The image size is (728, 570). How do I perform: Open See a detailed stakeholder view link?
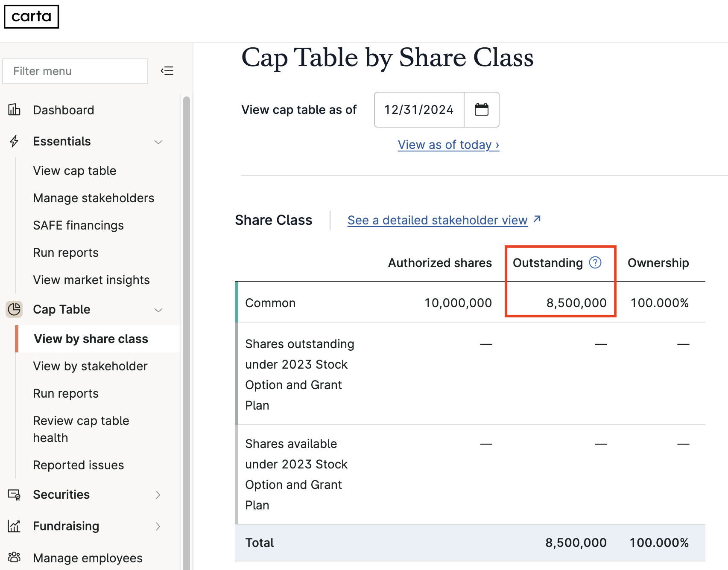point(444,220)
